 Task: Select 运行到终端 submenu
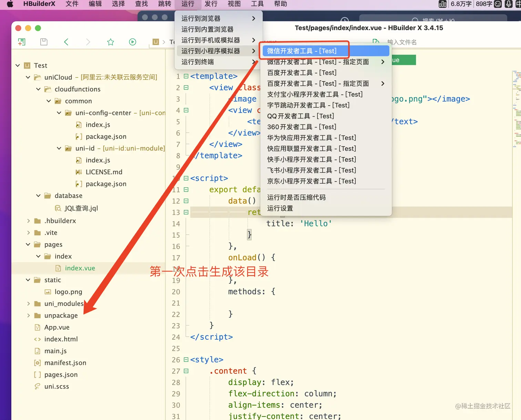(x=218, y=62)
